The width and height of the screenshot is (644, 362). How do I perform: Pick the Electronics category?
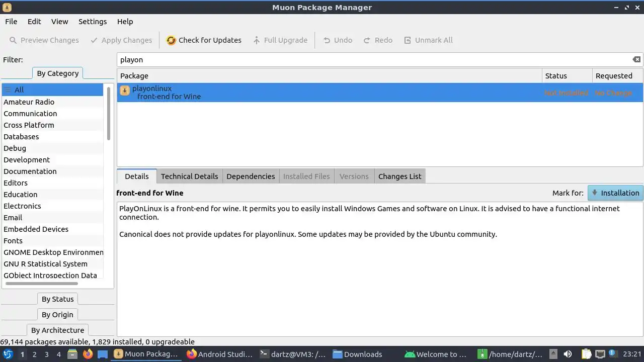pyautogui.click(x=52, y=206)
